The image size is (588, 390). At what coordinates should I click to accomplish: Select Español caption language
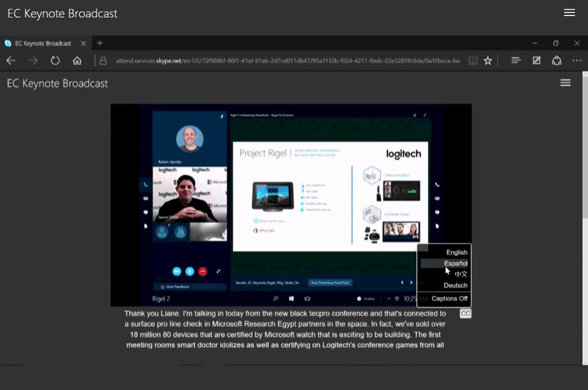click(x=455, y=263)
